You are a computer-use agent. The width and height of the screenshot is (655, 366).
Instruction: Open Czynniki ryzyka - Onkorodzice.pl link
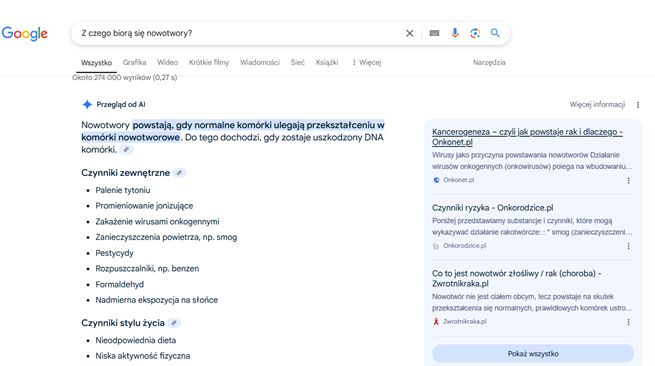493,208
